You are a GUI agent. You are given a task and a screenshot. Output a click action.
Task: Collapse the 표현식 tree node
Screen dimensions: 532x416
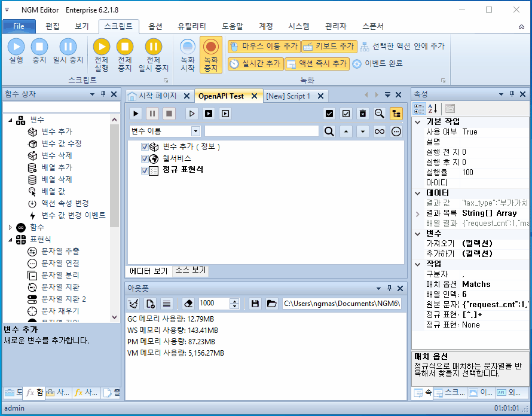10,240
